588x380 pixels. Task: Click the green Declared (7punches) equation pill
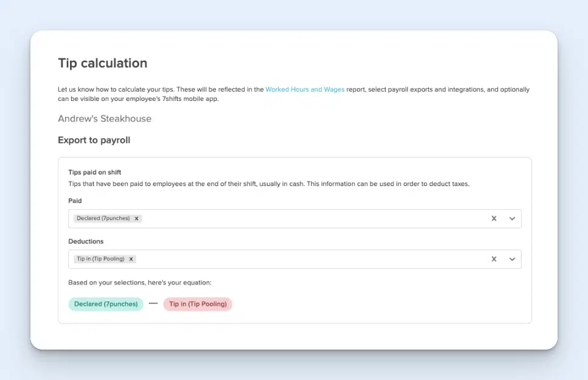click(106, 304)
